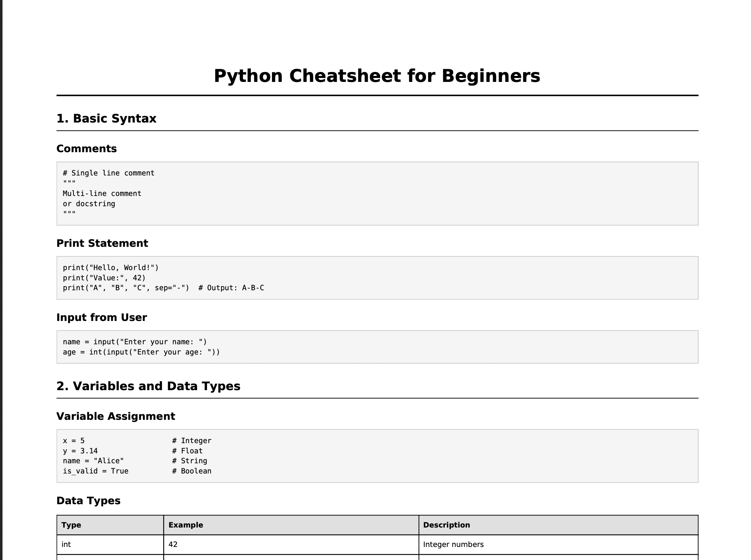
Task: Click the "Example" table column header
Action: (291, 525)
